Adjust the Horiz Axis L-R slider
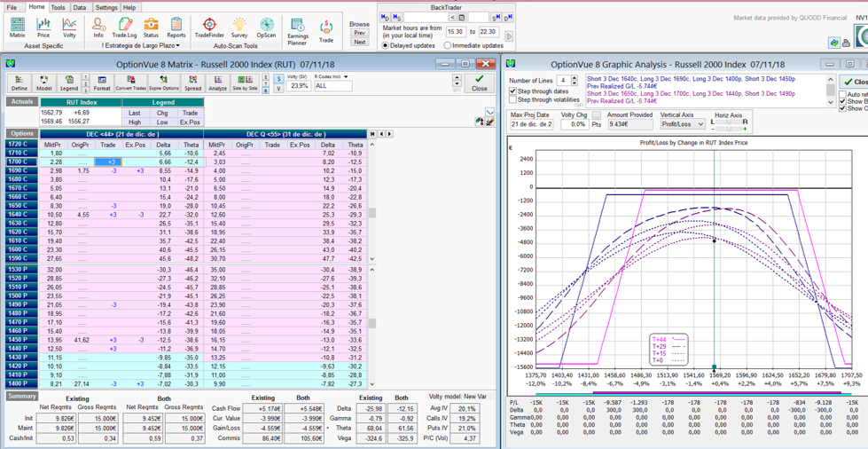Image resolution: width=868 pixels, height=449 pixels. click(729, 122)
